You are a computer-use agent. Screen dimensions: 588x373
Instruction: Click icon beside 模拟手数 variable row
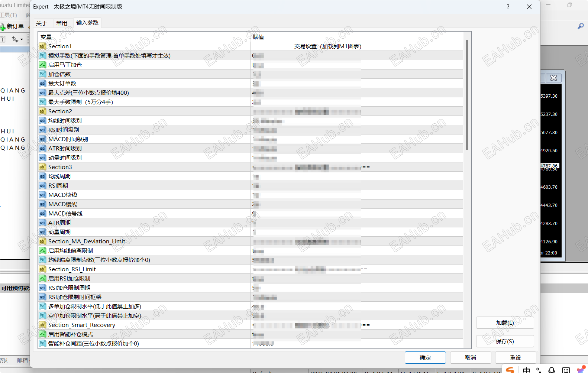[x=42, y=55]
